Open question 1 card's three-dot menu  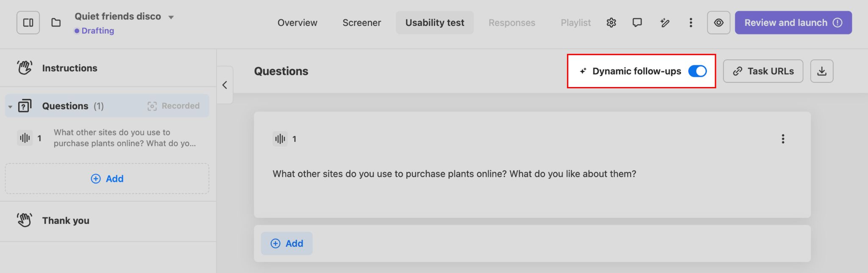(x=782, y=139)
